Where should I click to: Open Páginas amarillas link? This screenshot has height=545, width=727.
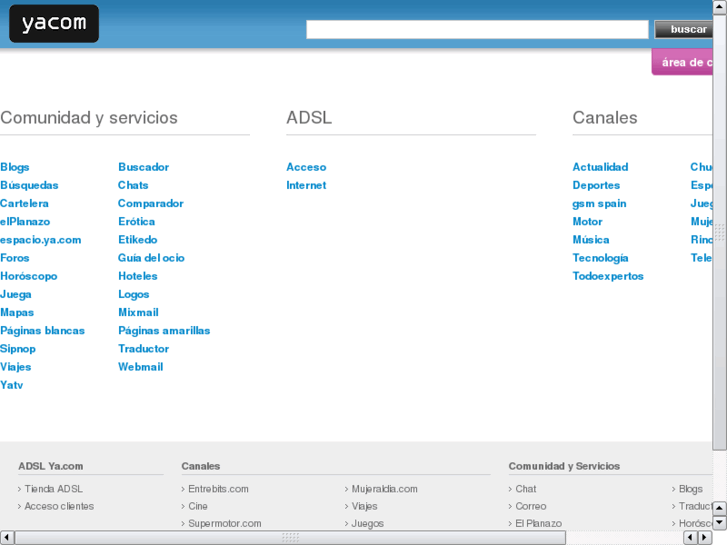(164, 330)
